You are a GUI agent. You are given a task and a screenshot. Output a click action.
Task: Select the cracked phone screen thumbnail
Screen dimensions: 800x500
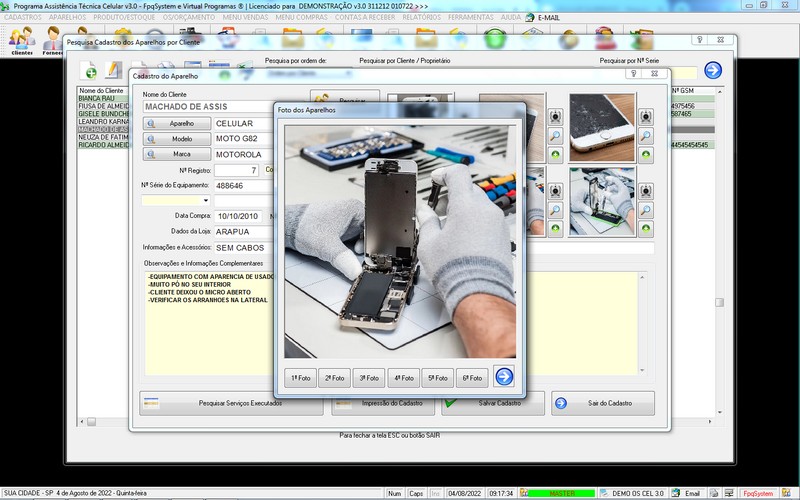(x=603, y=127)
